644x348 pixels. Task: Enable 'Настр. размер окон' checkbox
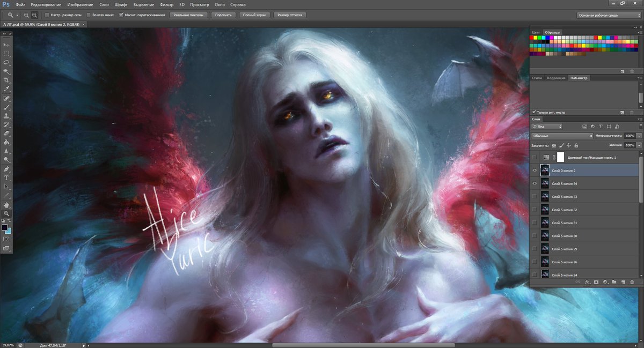coord(47,15)
